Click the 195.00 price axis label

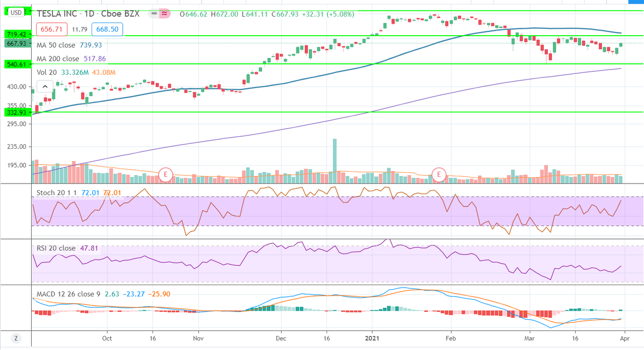click(16, 165)
